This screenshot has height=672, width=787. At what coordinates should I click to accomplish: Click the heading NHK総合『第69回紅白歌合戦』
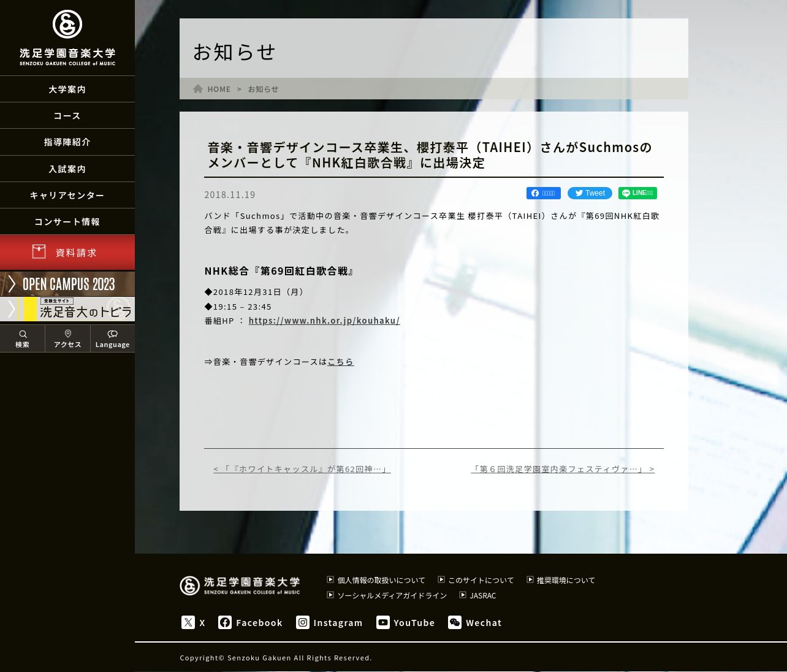[x=281, y=271]
